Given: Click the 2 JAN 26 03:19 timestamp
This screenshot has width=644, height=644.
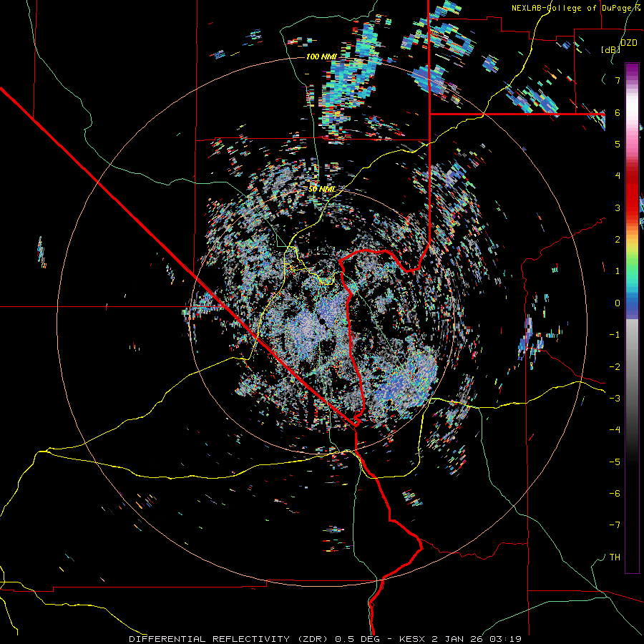Looking at the screenshot, I should click(477, 639).
